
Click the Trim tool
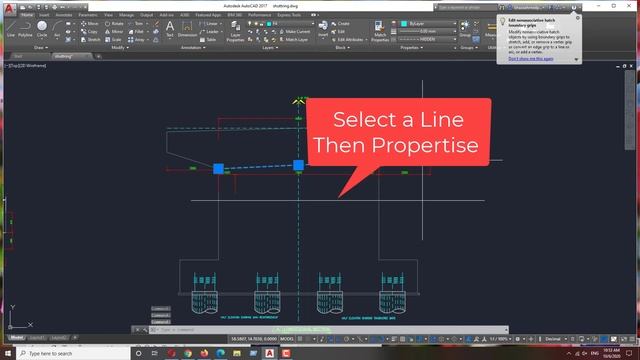click(136, 24)
